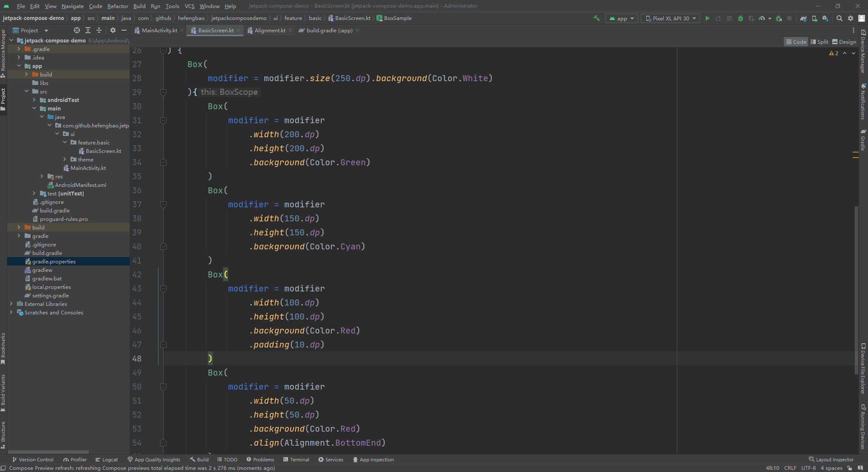Expand the res folder in project tree
Image resolution: width=868 pixels, height=472 pixels.
pyautogui.click(x=42, y=176)
